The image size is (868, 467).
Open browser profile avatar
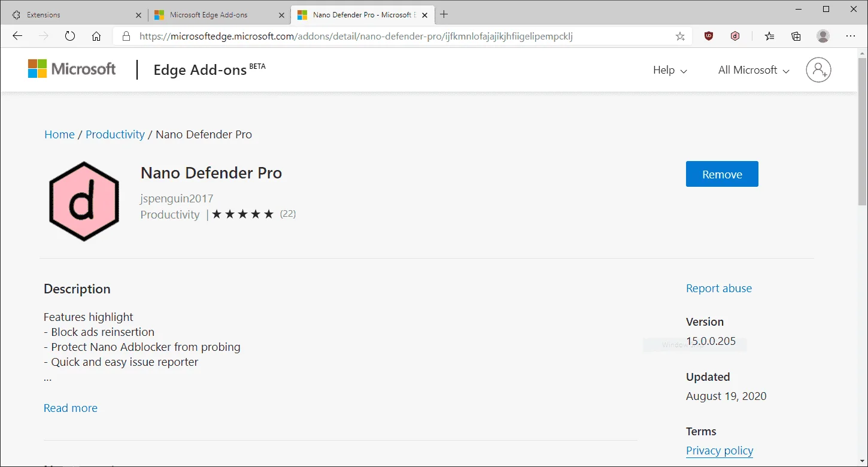pyautogui.click(x=823, y=36)
